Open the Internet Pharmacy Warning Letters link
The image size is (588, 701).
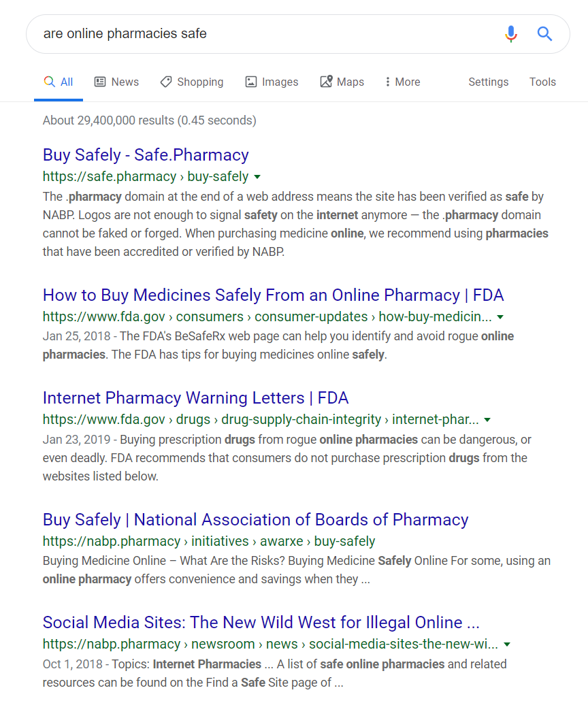pyautogui.click(x=195, y=398)
